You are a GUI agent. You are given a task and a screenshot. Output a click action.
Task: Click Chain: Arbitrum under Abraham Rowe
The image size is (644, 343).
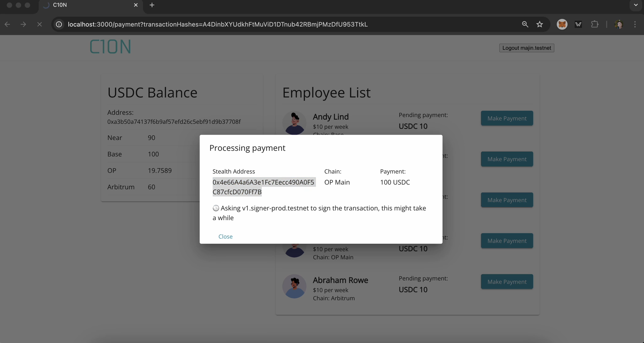(334, 298)
